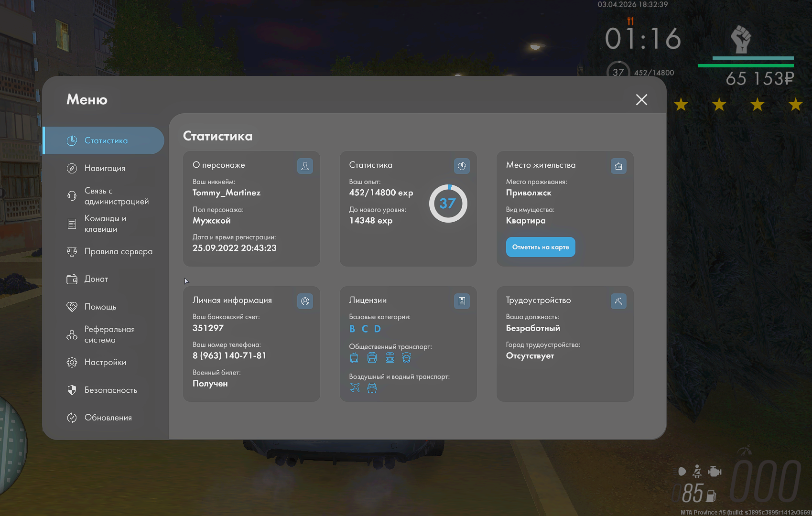Click the pie chart icon in Статистика card
This screenshot has height=516, width=812.
click(x=462, y=166)
